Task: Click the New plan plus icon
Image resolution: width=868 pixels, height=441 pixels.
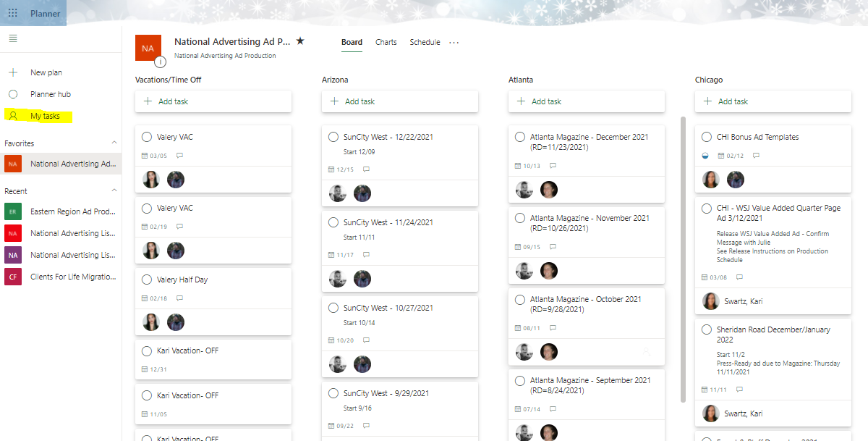Action: click(14, 72)
